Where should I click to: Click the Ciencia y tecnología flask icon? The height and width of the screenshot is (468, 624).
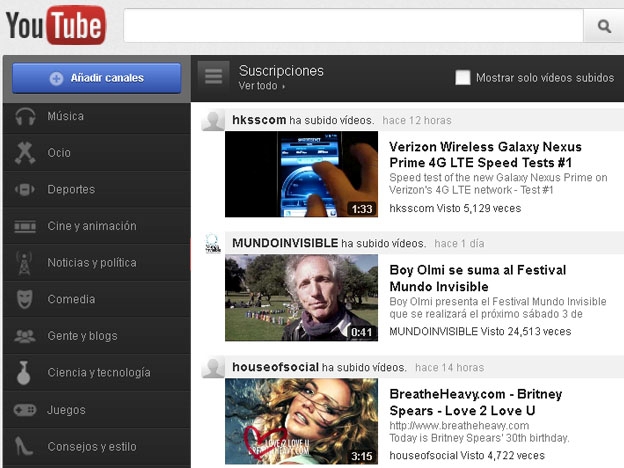click(23, 372)
